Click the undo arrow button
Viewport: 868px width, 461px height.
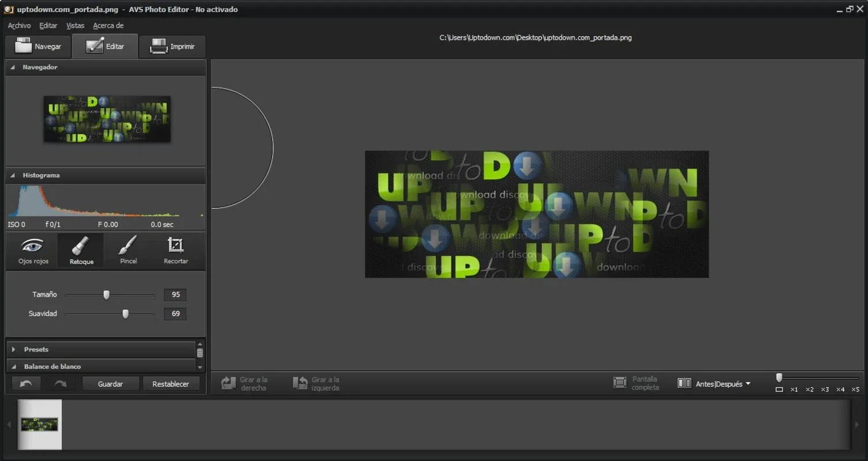(26, 384)
